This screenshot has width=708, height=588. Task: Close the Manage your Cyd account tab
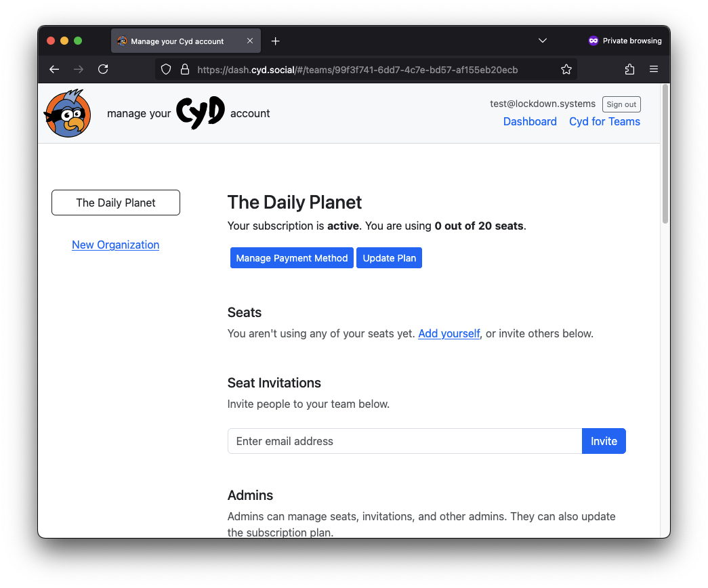point(250,41)
